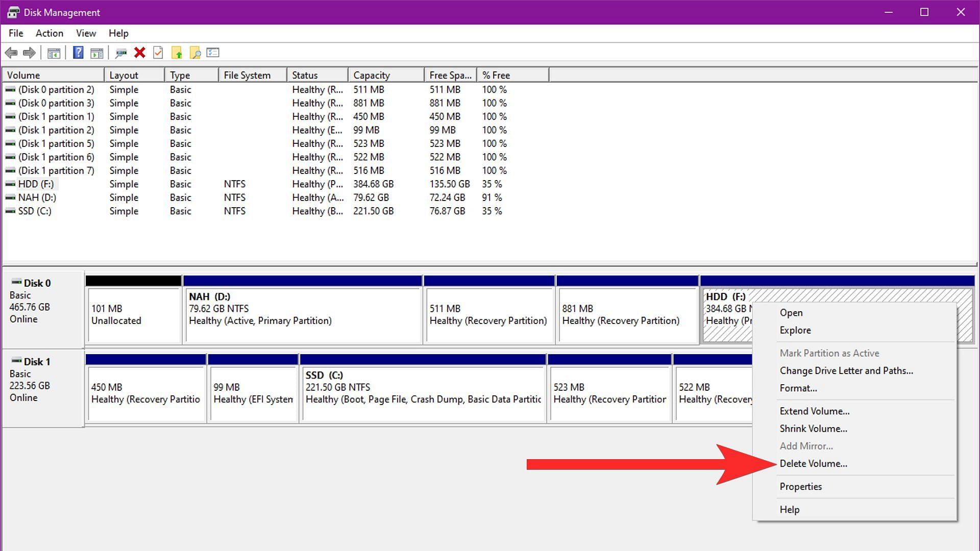Click the Back arrow toolbar icon
The image size is (980, 551).
pyautogui.click(x=11, y=53)
